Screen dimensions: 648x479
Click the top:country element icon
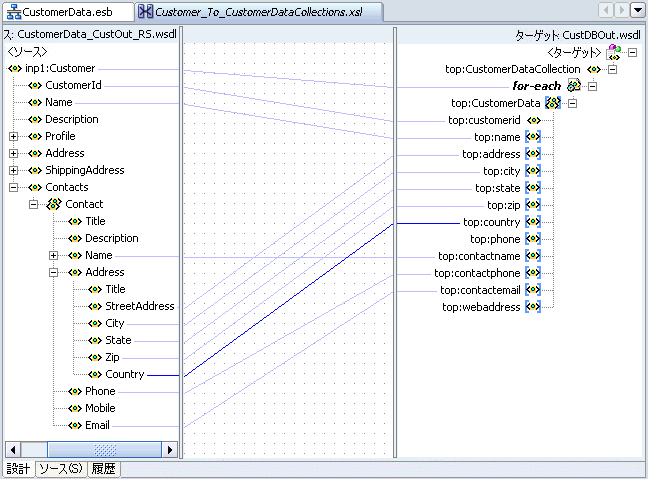[533, 222]
